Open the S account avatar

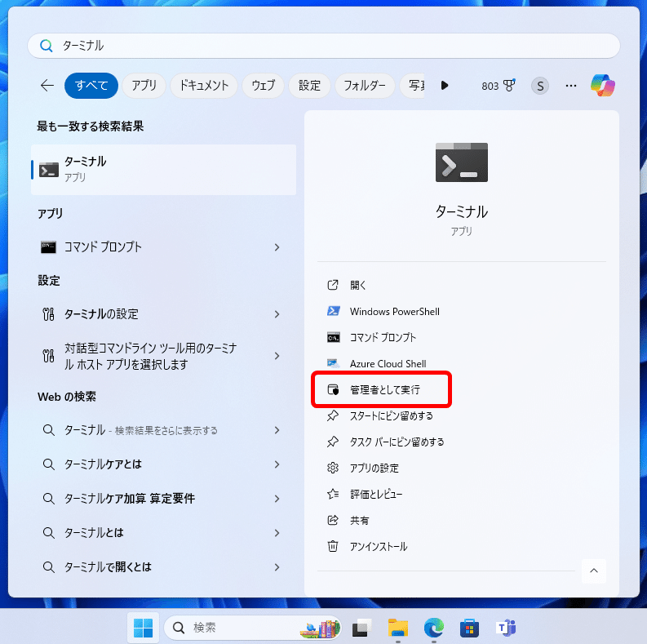pos(540,86)
